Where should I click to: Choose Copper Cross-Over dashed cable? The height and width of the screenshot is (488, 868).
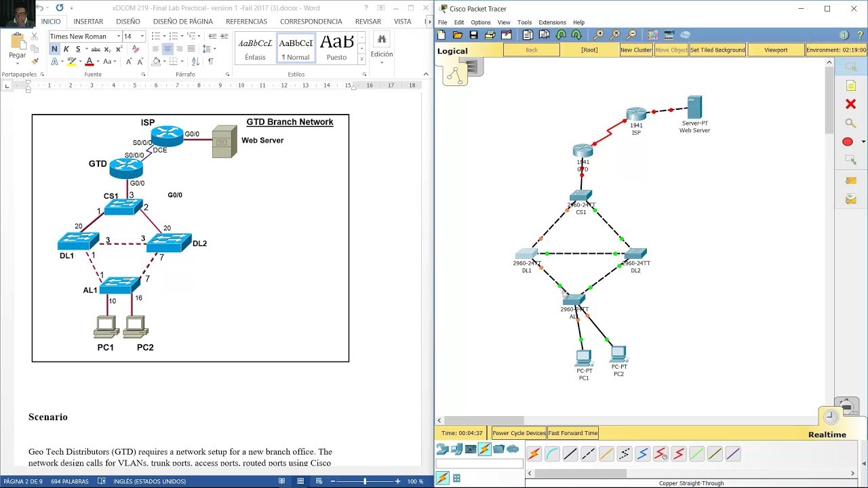589,454
